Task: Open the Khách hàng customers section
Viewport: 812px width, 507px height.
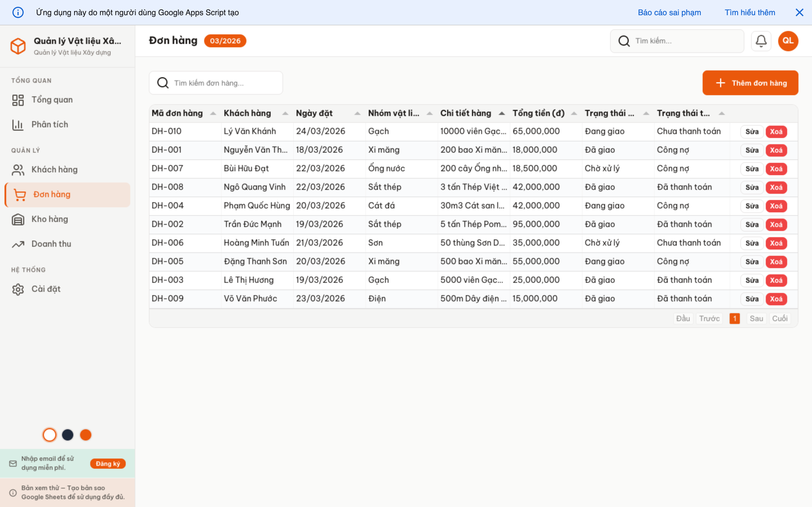Action: (x=18, y=169)
